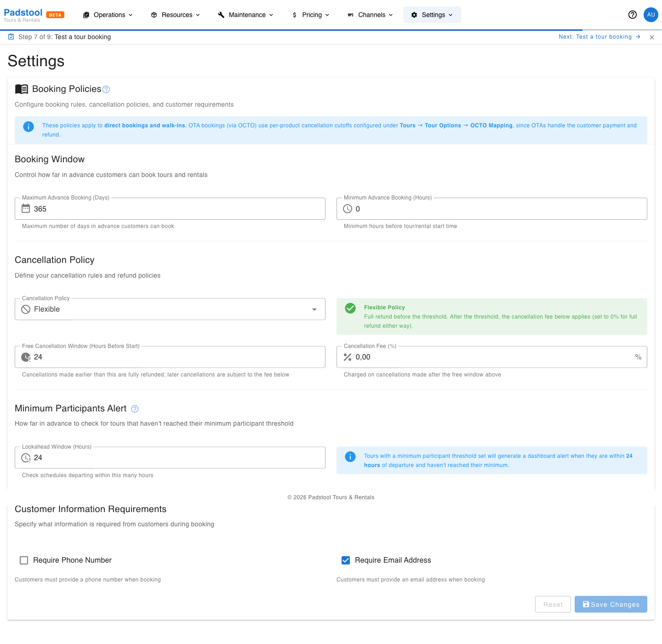Click the Maintenance wrench icon in the navbar
Viewport: 662px width, 644px height.
tap(221, 15)
